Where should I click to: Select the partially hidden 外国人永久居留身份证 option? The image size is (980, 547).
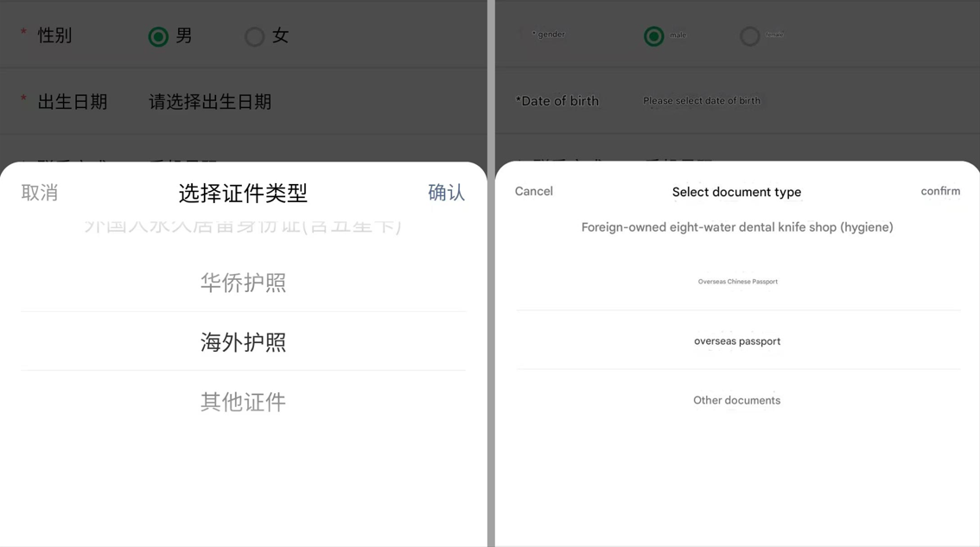[x=243, y=227]
